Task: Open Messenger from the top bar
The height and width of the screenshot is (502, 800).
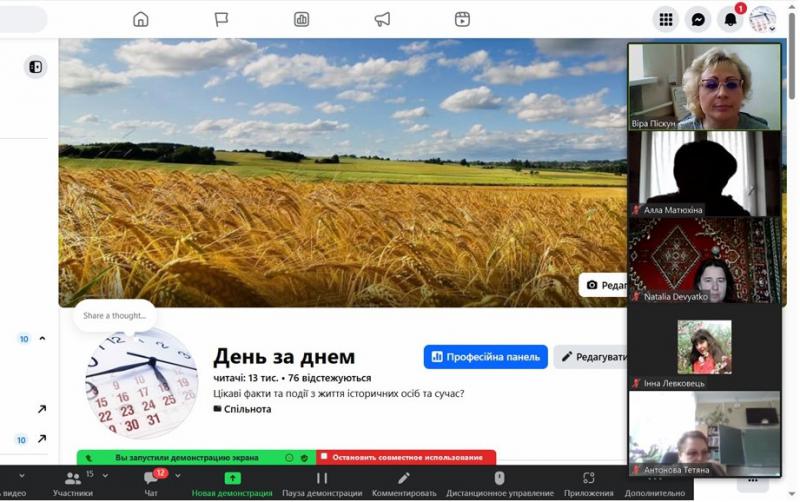Action: click(699, 19)
